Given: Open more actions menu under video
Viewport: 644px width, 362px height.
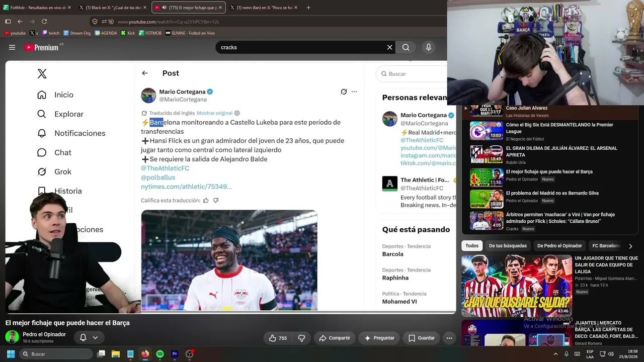Looking at the screenshot, I should point(449,338).
